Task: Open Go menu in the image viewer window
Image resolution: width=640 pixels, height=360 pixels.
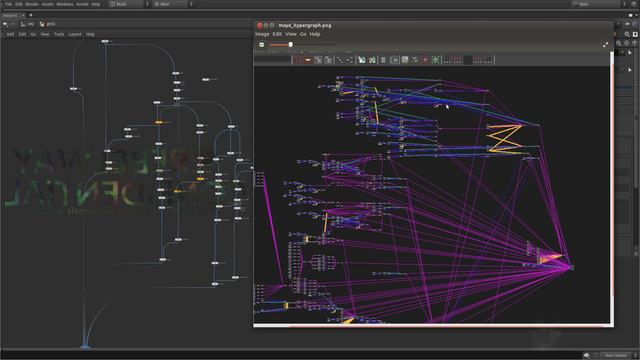Action: (303, 34)
